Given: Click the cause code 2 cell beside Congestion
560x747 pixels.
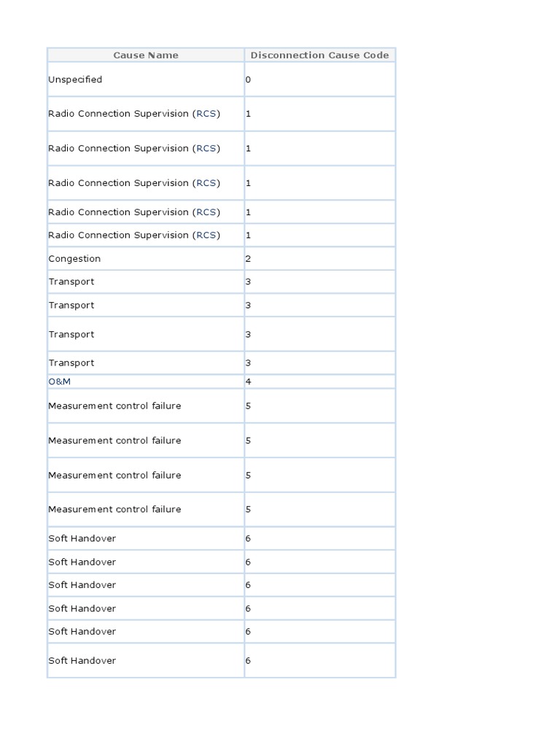Looking at the screenshot, I should click(320, 259).
